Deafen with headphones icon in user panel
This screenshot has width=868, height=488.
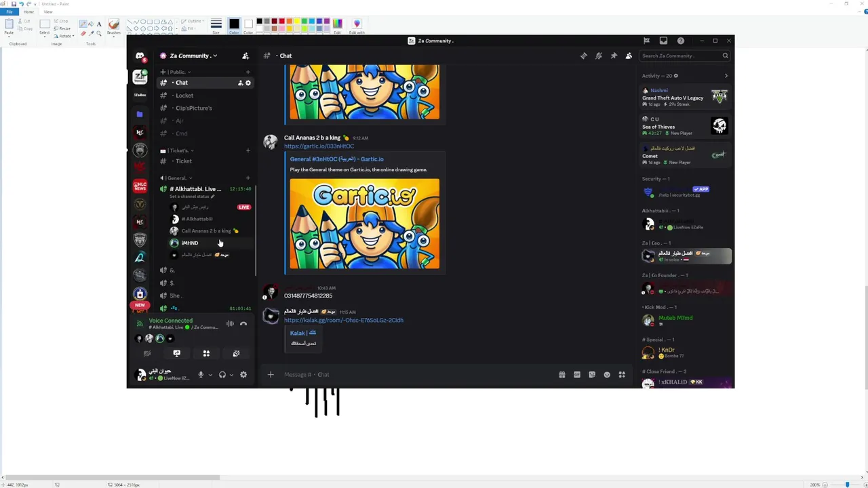pos(222,375)
